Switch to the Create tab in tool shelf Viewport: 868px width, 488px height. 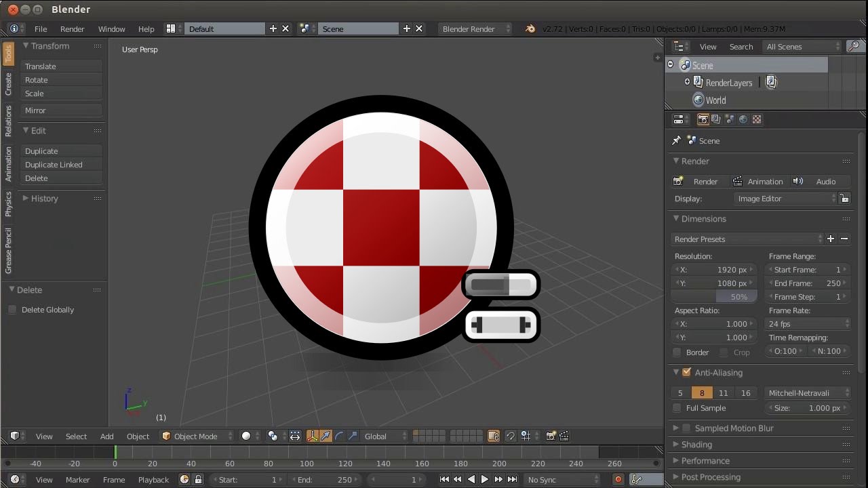pyautogui.click(x=8, y=84)
